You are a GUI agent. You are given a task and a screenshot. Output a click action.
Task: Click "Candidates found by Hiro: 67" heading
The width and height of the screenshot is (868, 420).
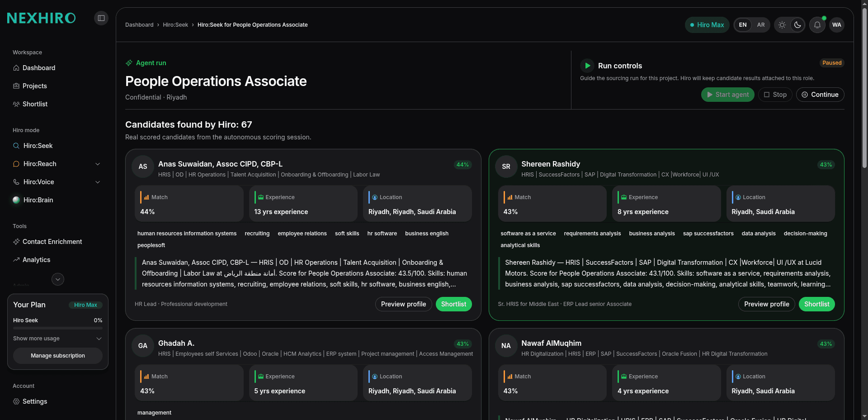tap(189, 124)
